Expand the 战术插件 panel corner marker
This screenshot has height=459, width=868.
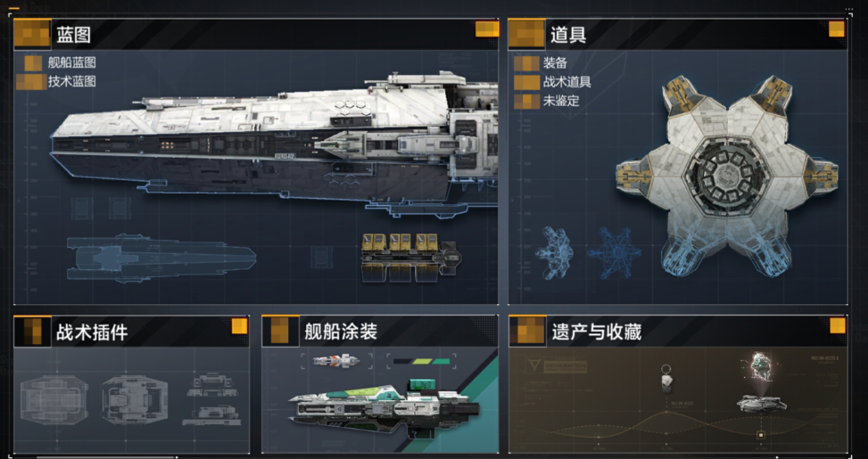(x=239, y=326)
